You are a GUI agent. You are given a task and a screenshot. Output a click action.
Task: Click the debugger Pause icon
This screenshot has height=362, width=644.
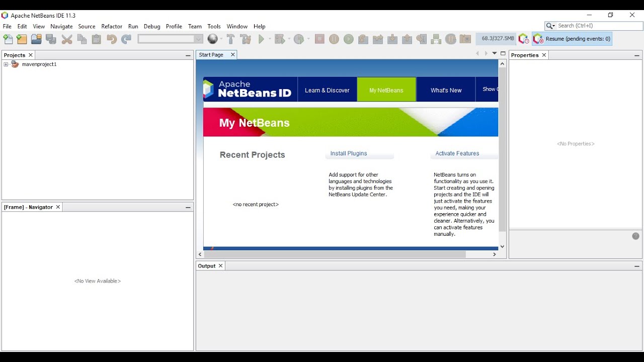click(x=334, y=39)
